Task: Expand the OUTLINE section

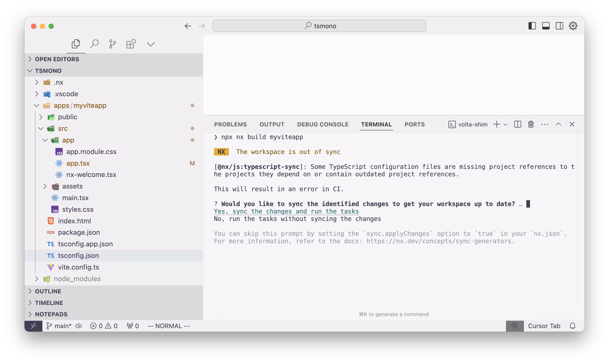Action: pos(48,291)
